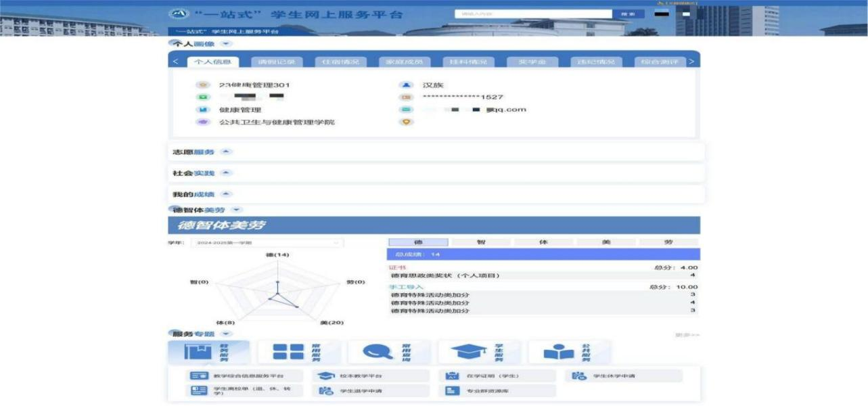868x406 pixels.
Task: Open the 学年 semester dropdown
Action: 265,243
